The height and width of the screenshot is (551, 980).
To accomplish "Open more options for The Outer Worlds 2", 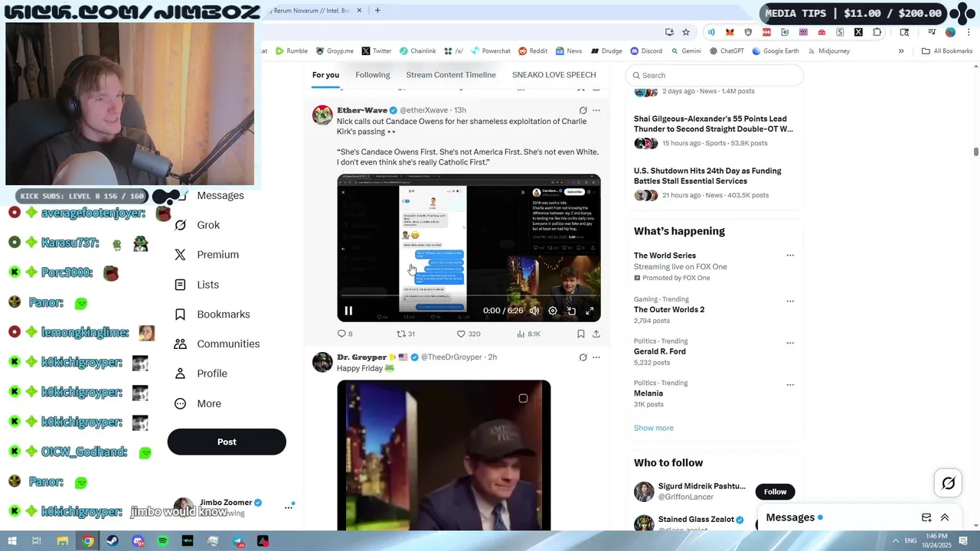I will [790, 301].
